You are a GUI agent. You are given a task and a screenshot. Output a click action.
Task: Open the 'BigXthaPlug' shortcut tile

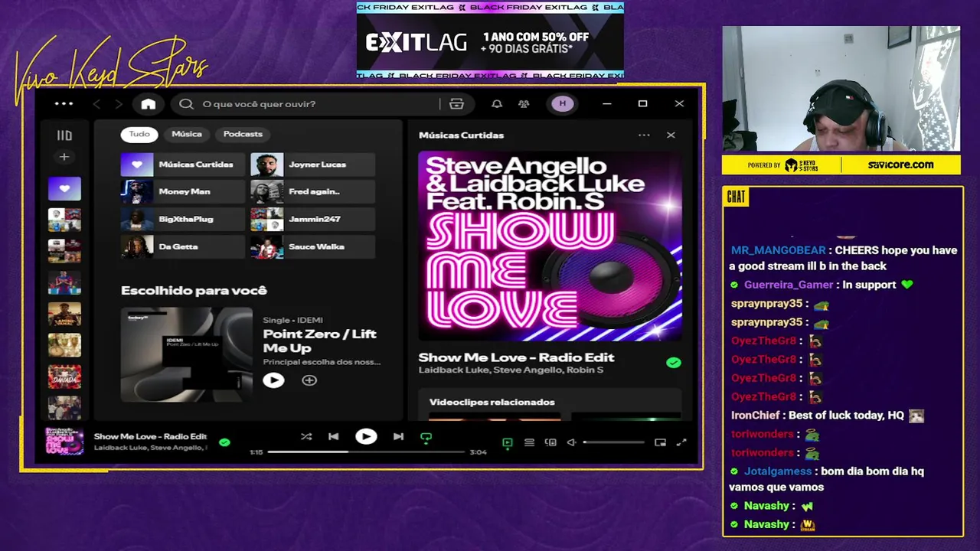pyautogui.click(x=183, y=219)
